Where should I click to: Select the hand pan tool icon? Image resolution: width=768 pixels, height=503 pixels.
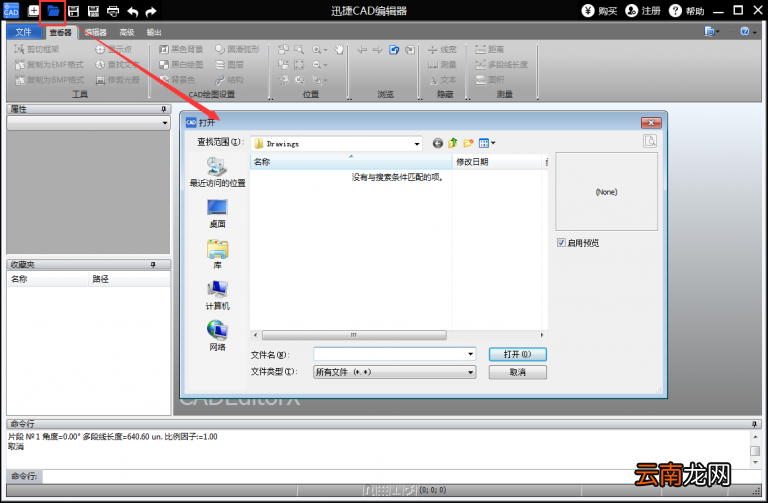point(339,49)
